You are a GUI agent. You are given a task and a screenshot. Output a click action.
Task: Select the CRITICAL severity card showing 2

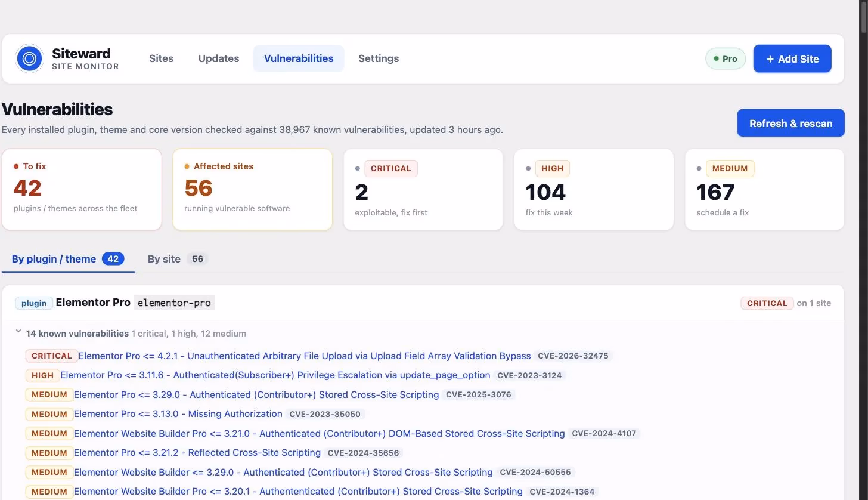click(423, 189)
